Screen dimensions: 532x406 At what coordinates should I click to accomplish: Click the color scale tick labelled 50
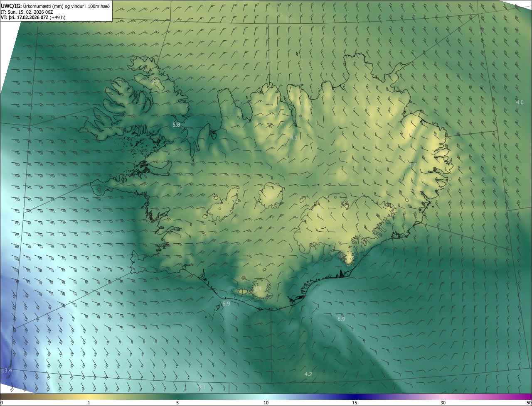529,403
